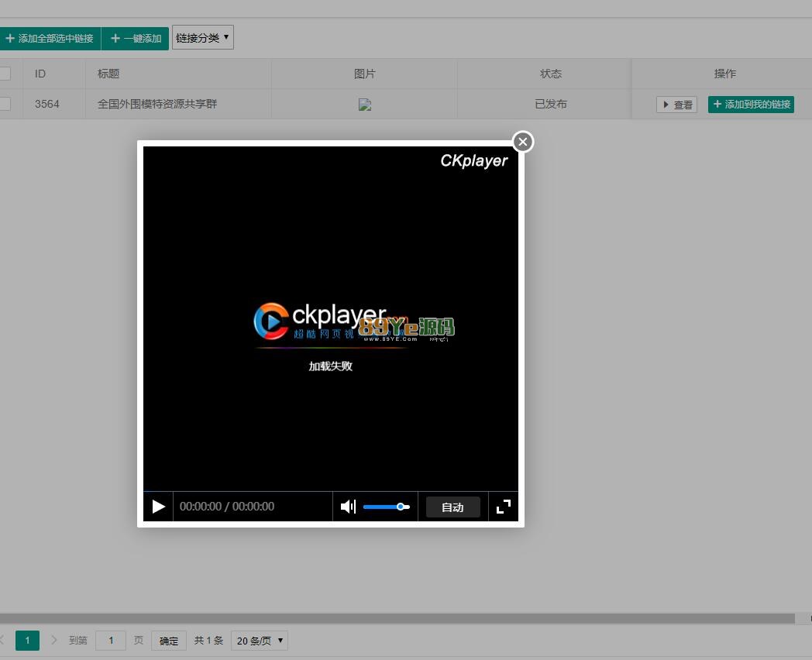
Task: Enter fullscreen mode in the player
Action: [x=504, y=507]
